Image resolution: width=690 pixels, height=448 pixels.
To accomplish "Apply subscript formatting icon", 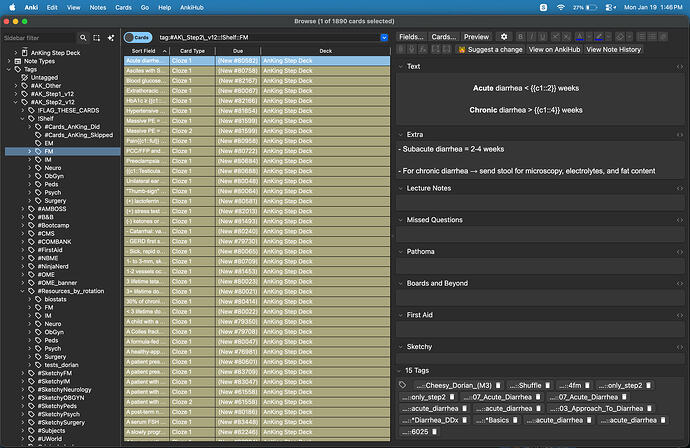I will (566, 37).
